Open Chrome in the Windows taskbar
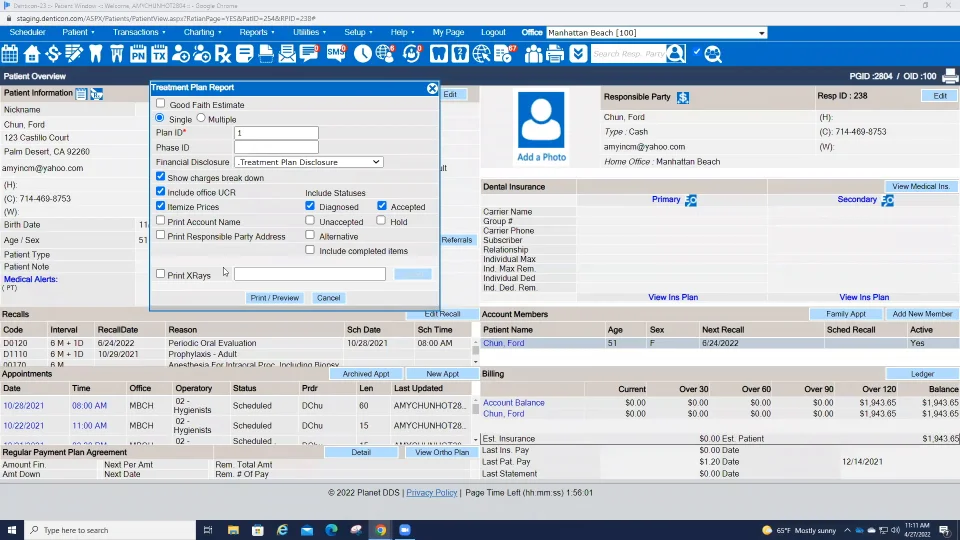Image resolution: width=960 pixels, height=540 pixels. (x=380, y=530)
